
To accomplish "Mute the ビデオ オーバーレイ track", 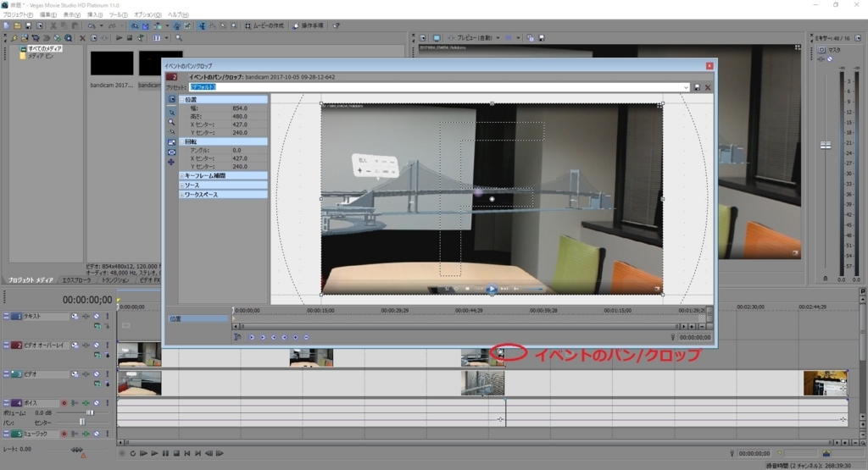I will pos(97,346).
